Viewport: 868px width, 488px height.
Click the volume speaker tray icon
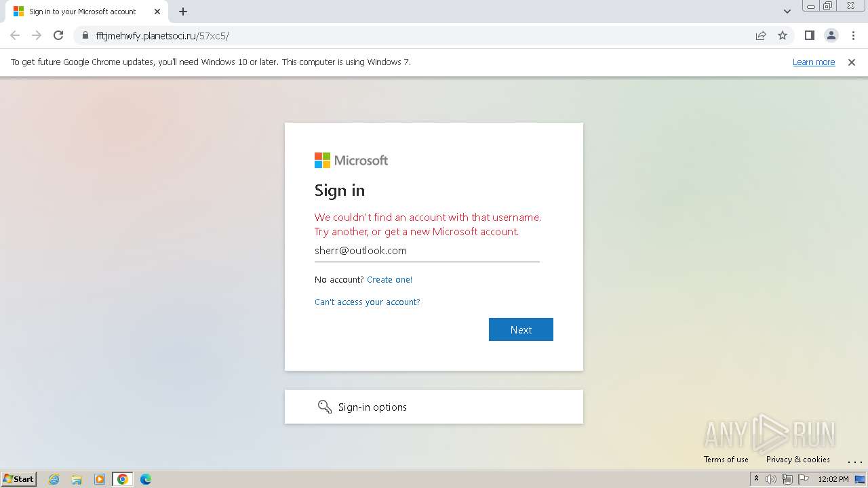click(x=771, y=479)
